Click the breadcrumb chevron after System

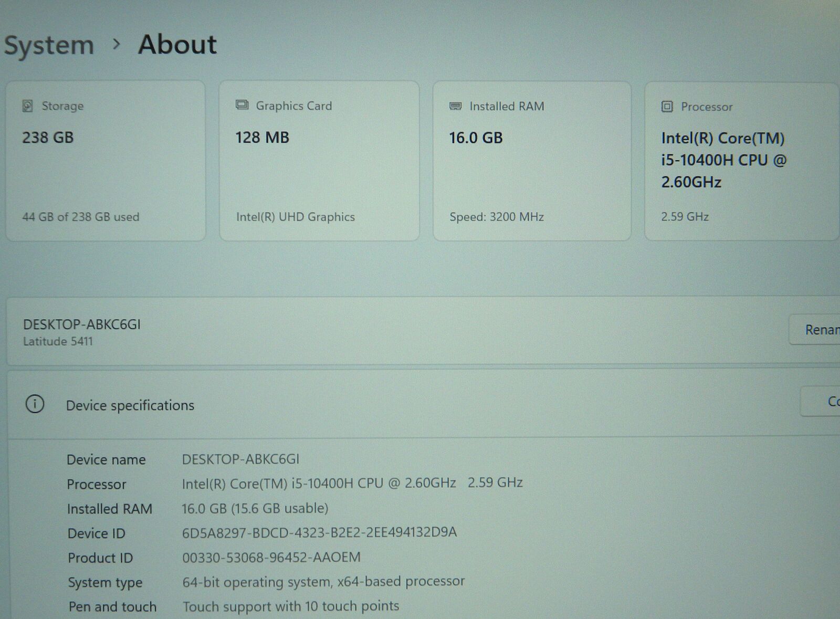[x=117, y=45]
